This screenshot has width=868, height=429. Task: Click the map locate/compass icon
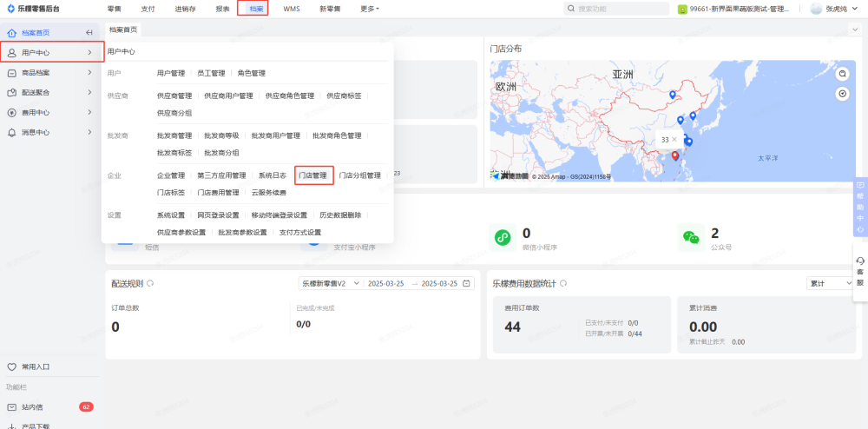coord(841,94)
